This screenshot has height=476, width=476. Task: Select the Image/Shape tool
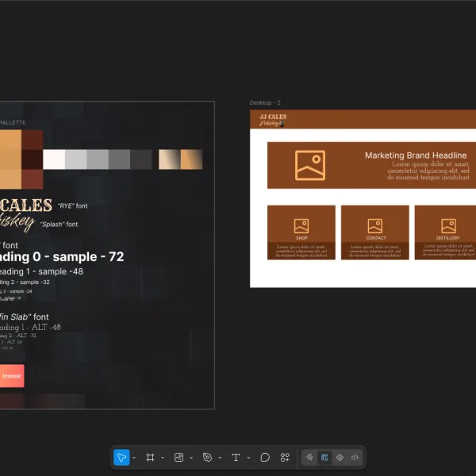pyautogui.click(x=178, y=457)
